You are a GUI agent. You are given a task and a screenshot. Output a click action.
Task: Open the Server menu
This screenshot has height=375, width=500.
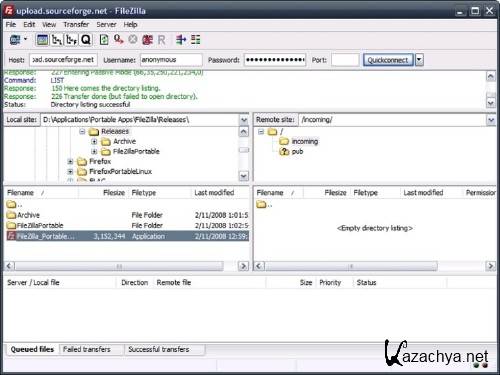tap(106, 25)
